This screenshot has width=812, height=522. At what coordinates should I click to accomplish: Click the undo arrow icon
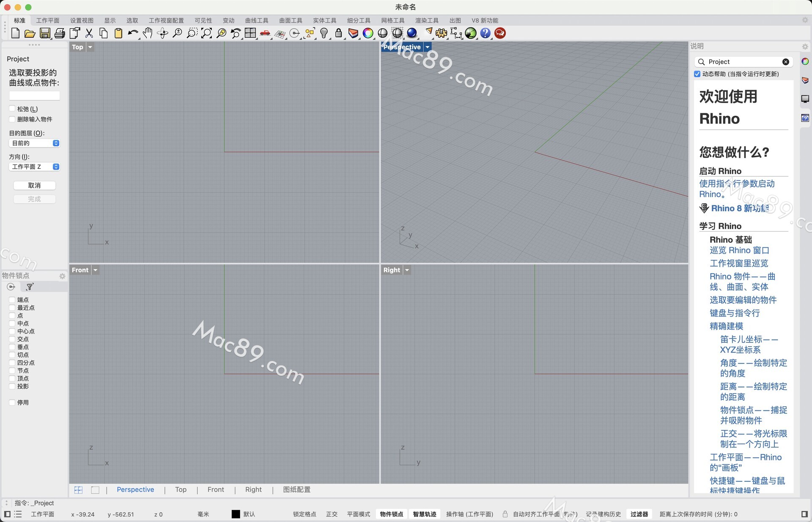click(133, 33)
